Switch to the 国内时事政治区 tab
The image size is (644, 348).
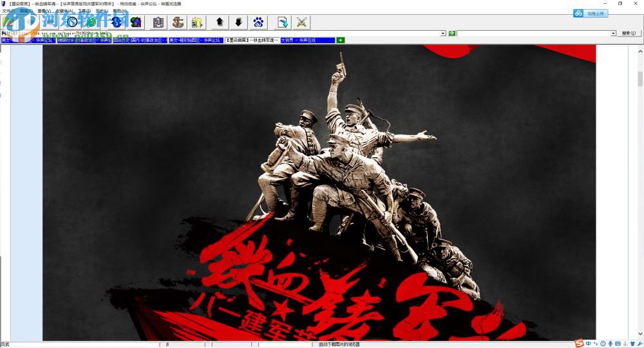tap(140, 41)
